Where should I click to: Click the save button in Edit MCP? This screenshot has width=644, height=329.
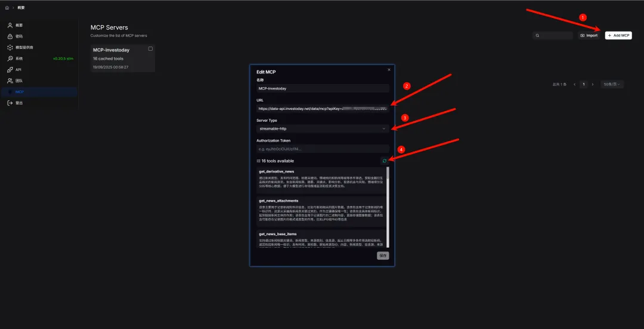(383, 256)
